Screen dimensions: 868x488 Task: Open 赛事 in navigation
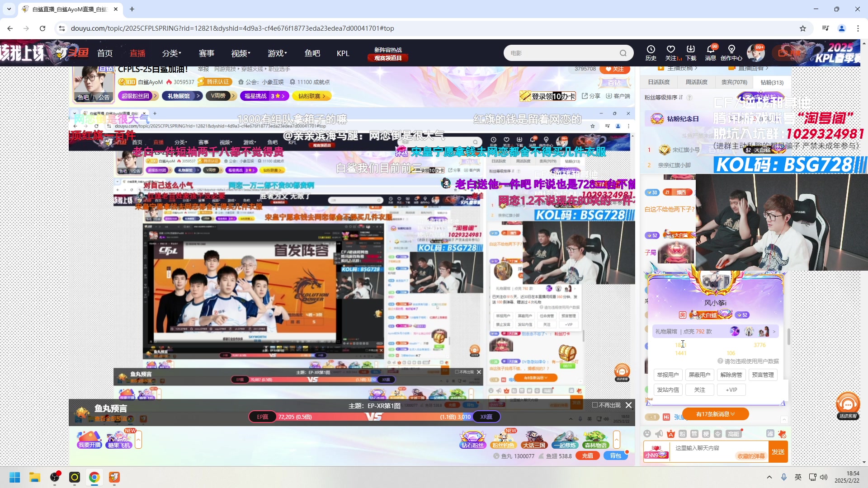pyautogui.click(x=207, y=53)
